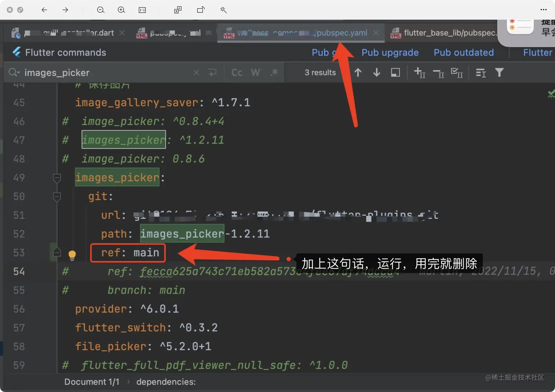Screen dimensions: 555x392
Task: Select all occurrences icon in search bar
Action: pyautogui.click(x=457, y=72)
